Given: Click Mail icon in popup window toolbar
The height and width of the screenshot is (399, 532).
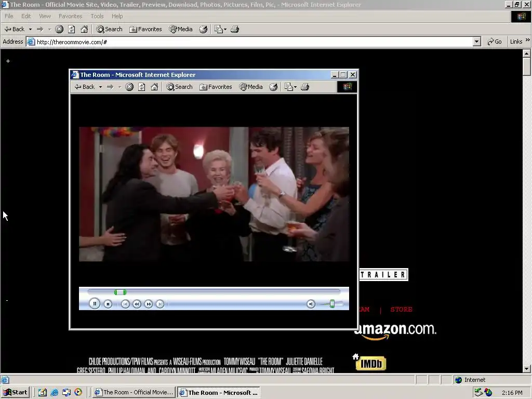Looking at the screenshot, I should click(288, 87).
